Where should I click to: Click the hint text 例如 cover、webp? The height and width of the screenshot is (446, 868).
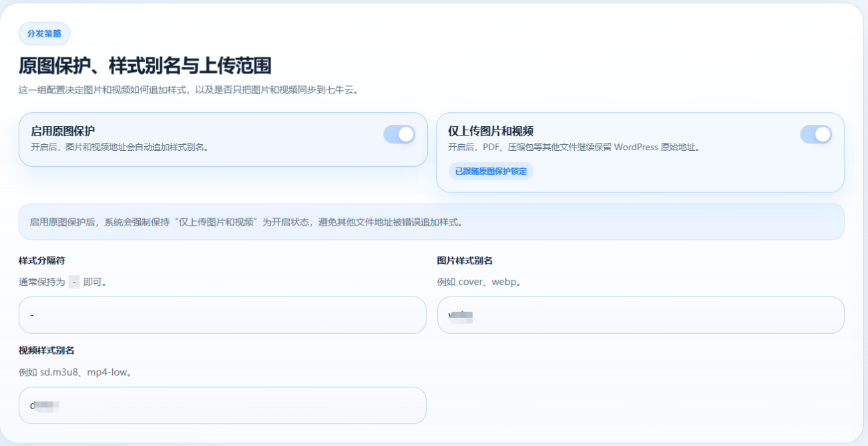479,282
